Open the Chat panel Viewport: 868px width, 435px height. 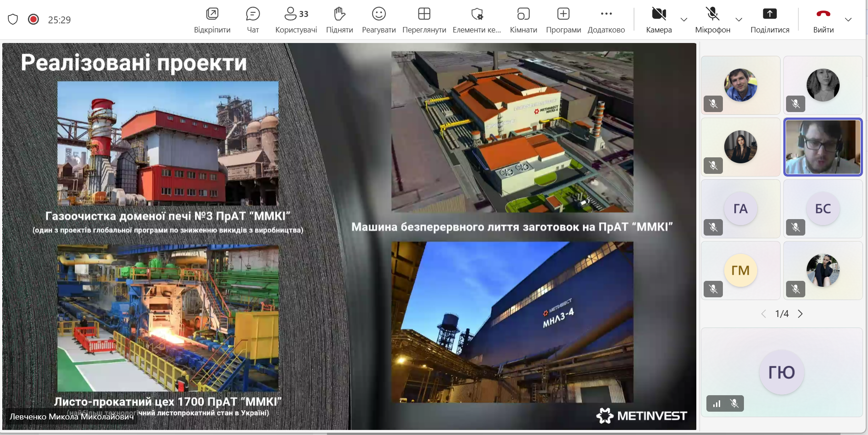point(253,20)
